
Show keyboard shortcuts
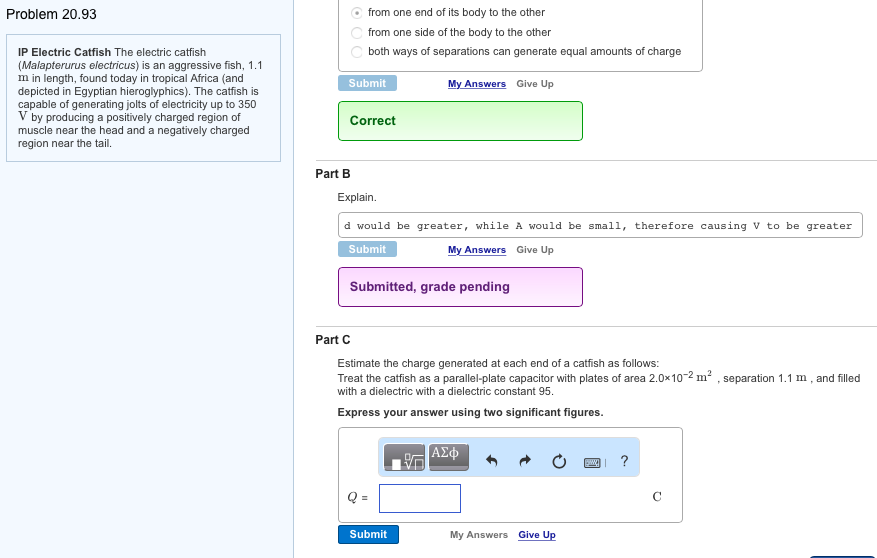(x=594, y=461)
